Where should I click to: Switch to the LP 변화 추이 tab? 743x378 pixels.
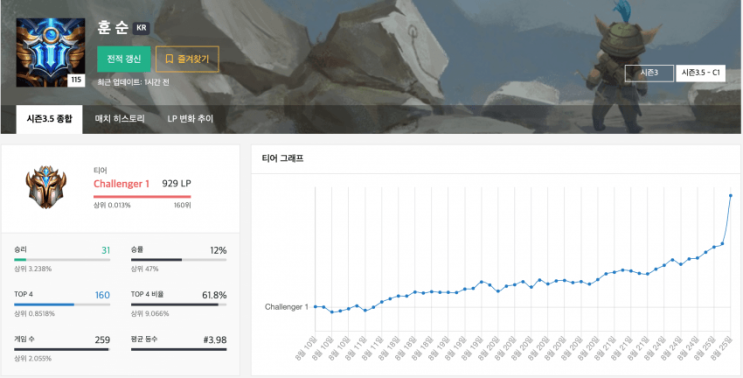click(190, 119)
